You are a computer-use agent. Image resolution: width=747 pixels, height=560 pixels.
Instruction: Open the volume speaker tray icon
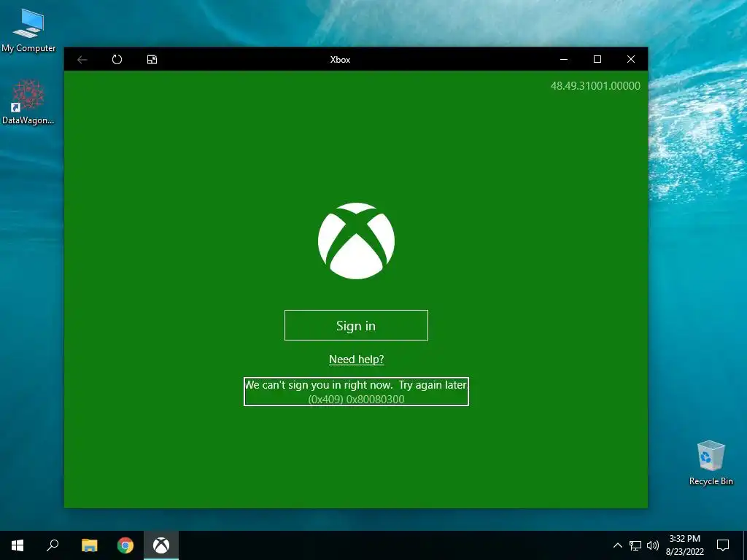click(653, 545)
